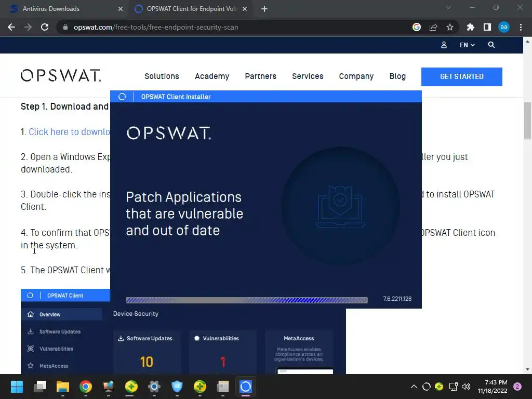
Task: Open new browser tab with plus
Action: coord(264,9)
